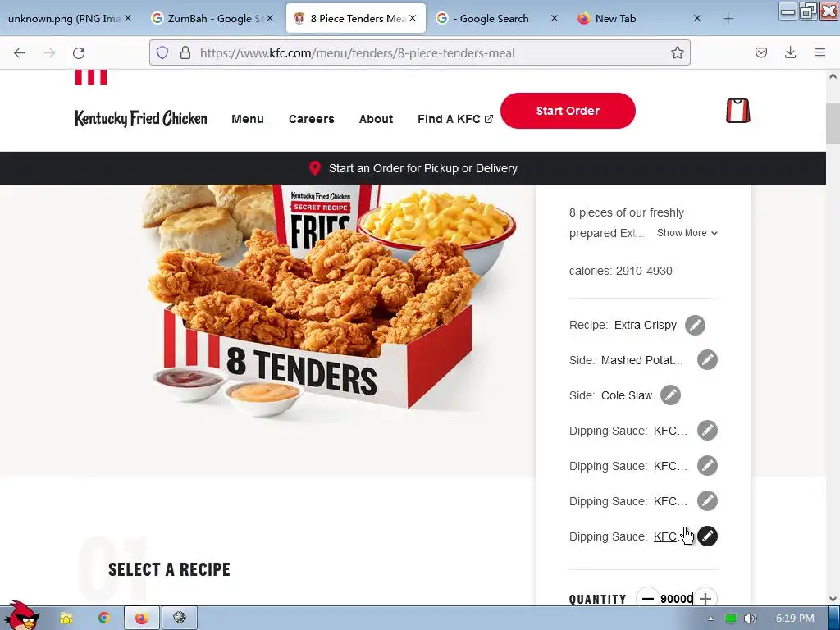Screen dimensions: 840x630
Task: Expand description with Show More
Action: (x=687, y=233)
